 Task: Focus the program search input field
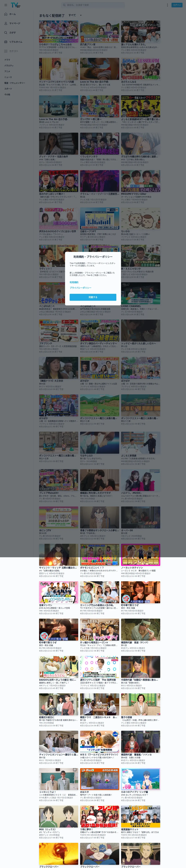tap(93, 5)
